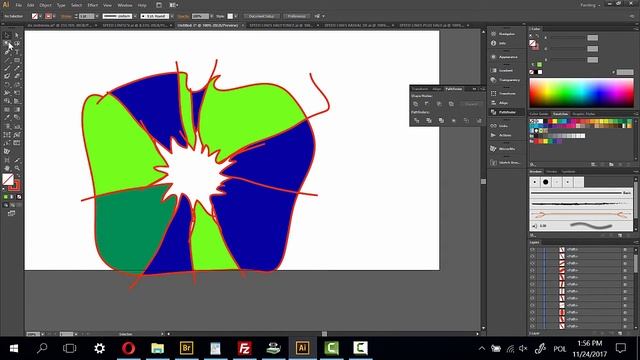Open the graphic Style dropdown
Screen dimensions: 640x360
pyautogui.click(x=236, y=16)
